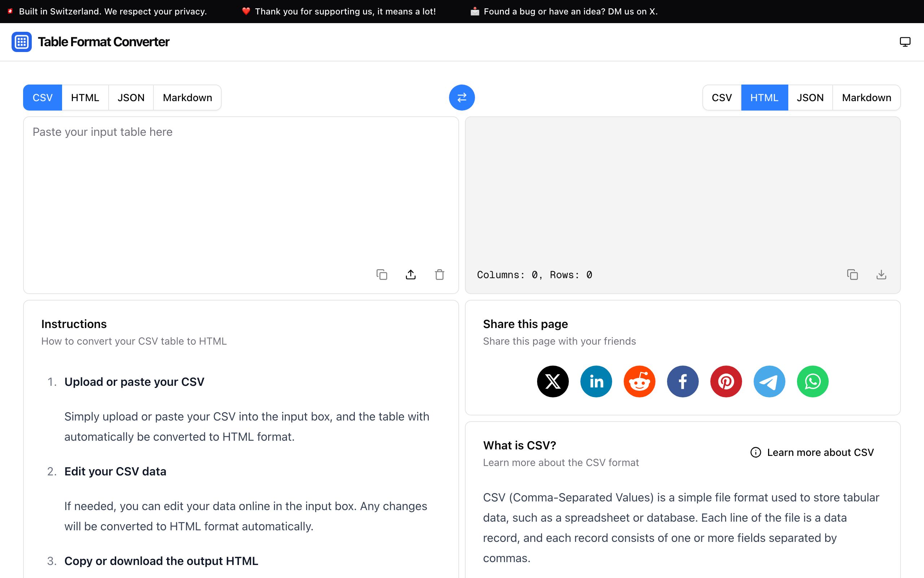Click the 'What is CSV?' heading

[x=519, y=445]
